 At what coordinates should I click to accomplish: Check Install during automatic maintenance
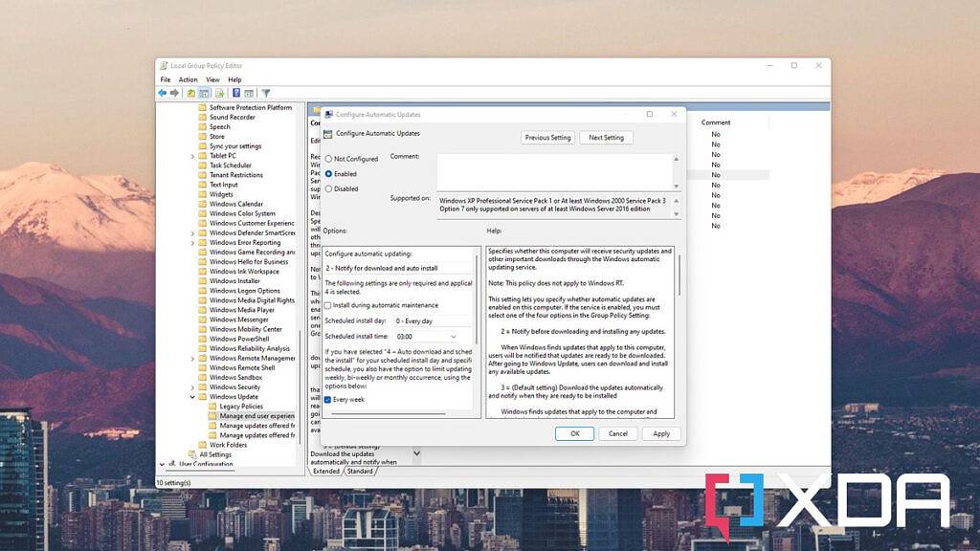point(327,305)
